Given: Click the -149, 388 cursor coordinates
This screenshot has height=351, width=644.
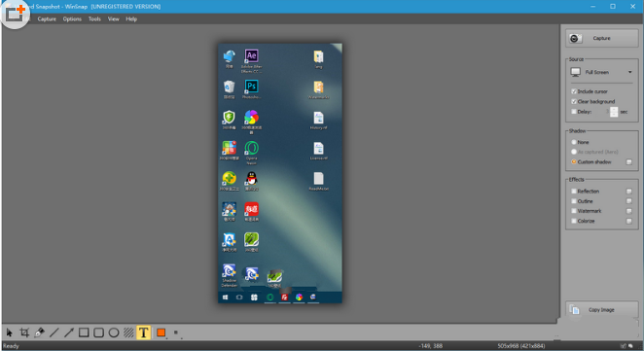Looking at the screenshot, I should 430,346.
